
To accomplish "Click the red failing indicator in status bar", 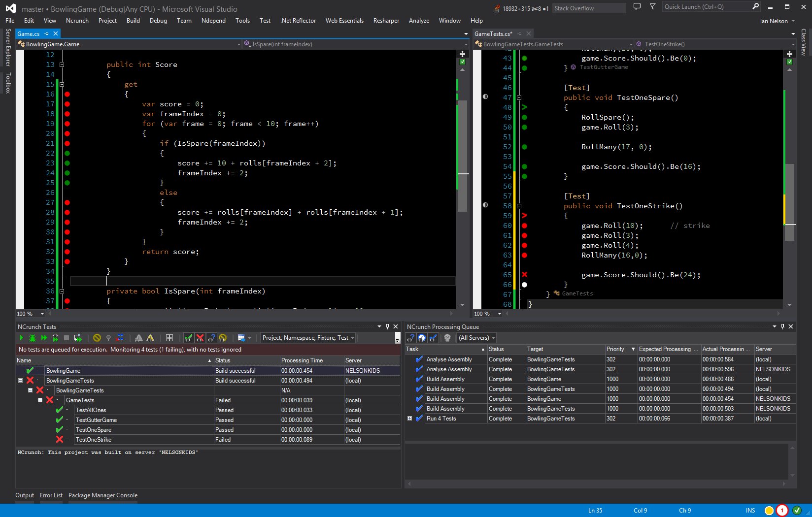I will point(782,511).
